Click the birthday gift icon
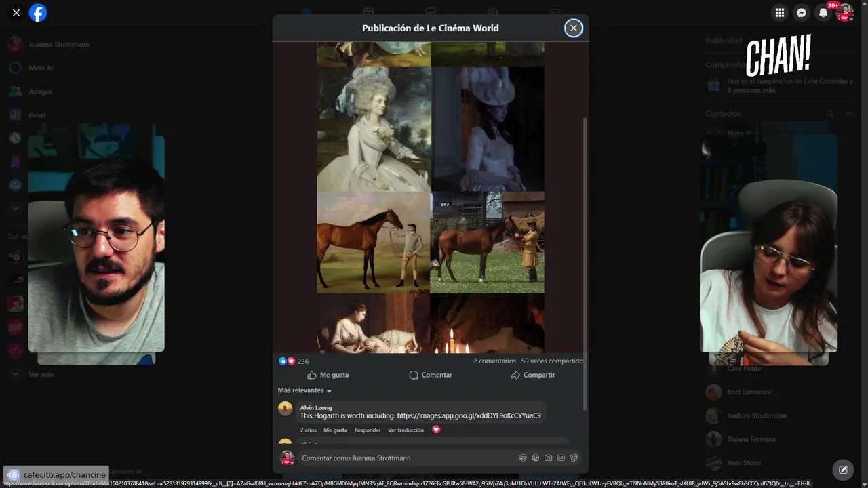The image size is (868, 488). (713, 85)
